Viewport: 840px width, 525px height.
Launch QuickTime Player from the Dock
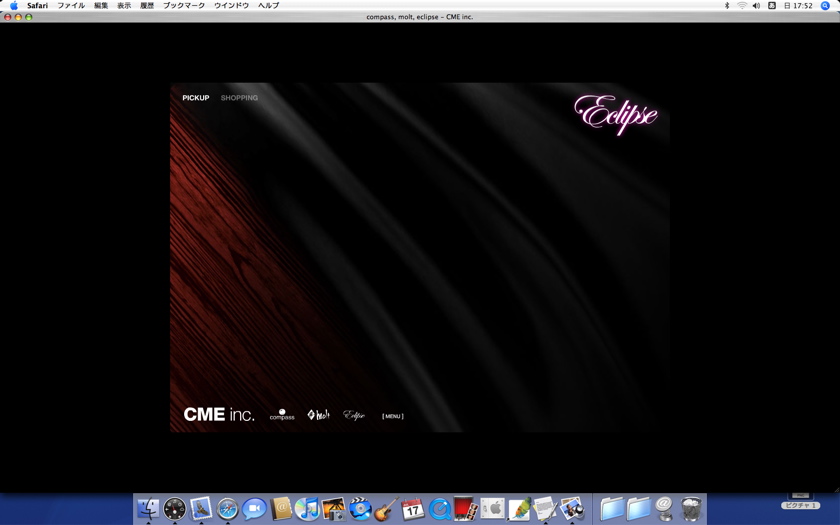440,508
